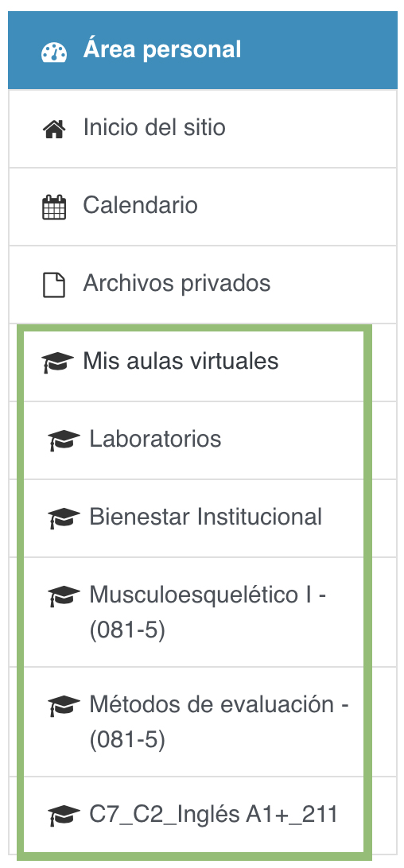Click the graduation cap beside Bienestar Institucional
The height and width of the screenshot is (868, 404).
[64, 519]
